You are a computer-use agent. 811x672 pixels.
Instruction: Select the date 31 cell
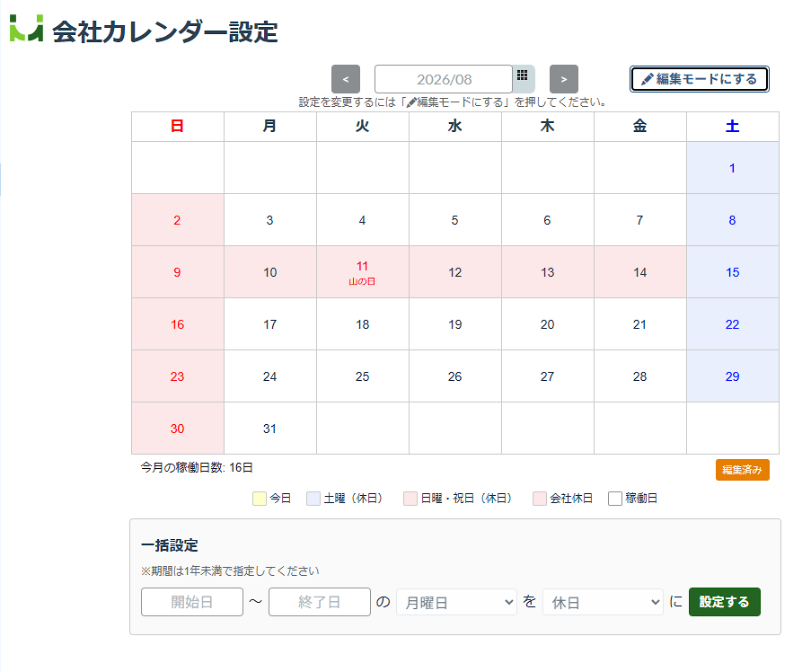click(270, 429)
